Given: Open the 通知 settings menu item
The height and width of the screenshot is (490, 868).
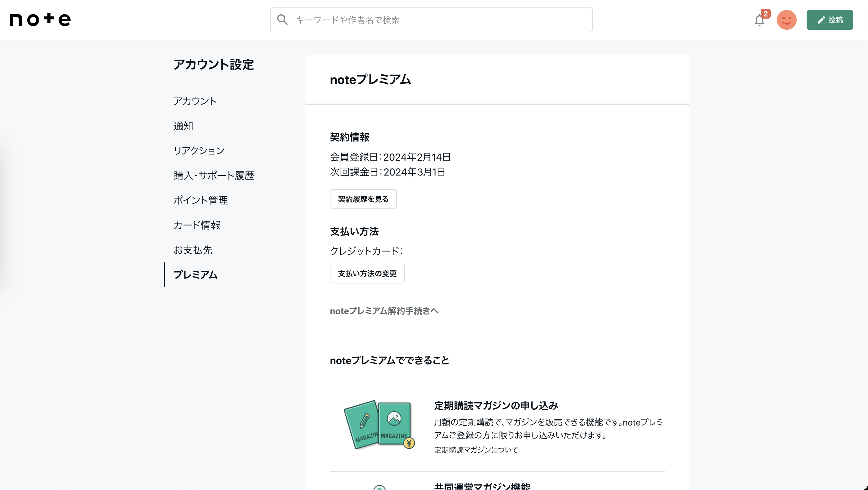Looking at the screenshot, I should click(183, 126).
